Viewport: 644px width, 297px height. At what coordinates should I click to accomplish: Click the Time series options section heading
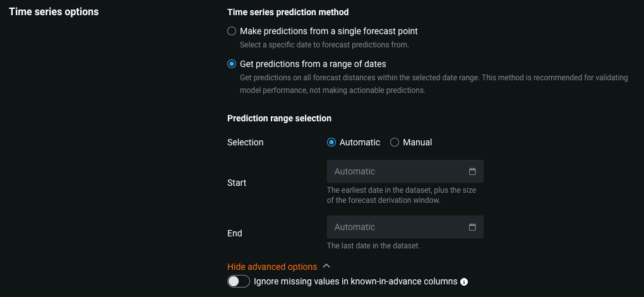click(54, 11)
